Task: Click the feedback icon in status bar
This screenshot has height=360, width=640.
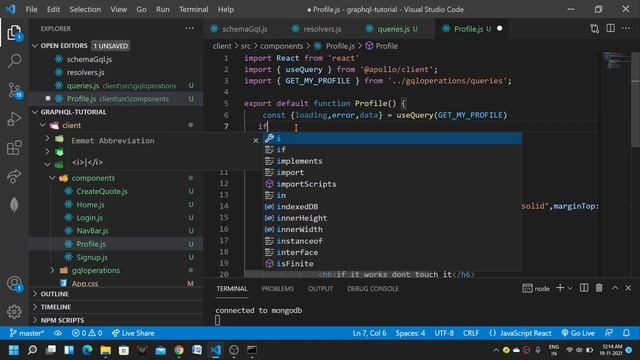Action: click(x=609, y=333)
